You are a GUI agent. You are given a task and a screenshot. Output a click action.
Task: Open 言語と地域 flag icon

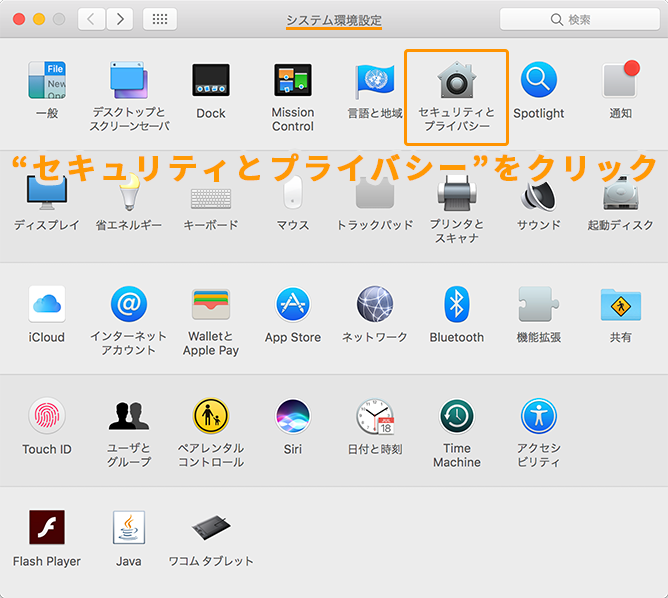point(375,80)
